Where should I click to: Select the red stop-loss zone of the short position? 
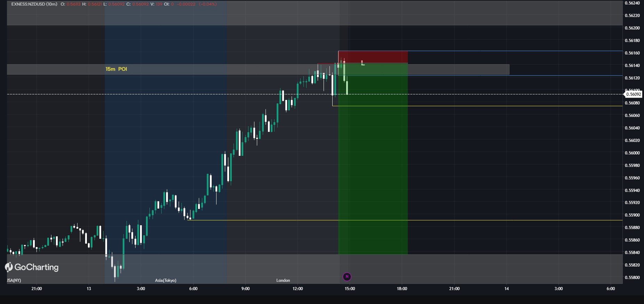373,57
